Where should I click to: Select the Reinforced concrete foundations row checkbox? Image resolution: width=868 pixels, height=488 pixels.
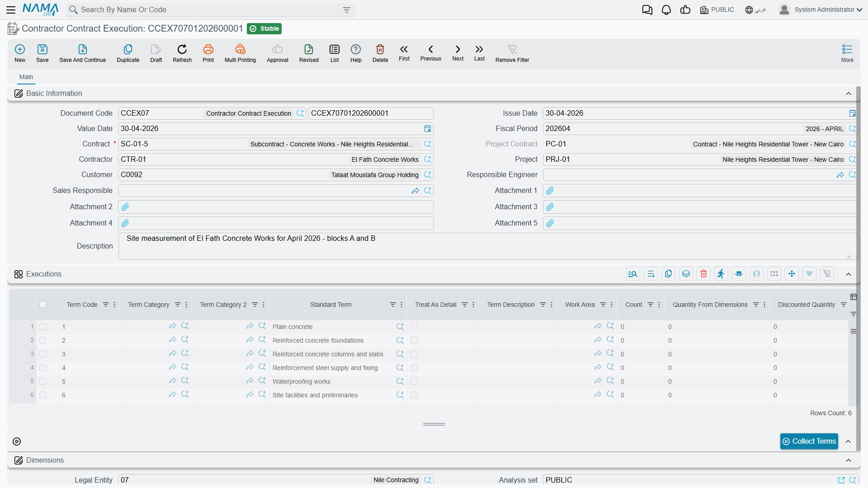(x=43, y=340)
